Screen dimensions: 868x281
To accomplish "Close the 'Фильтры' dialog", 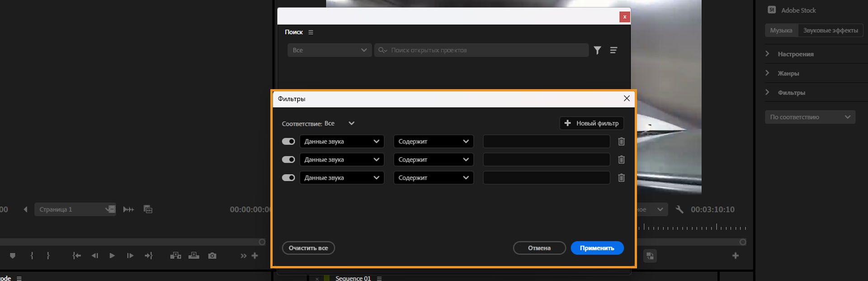I will point(627,98).
